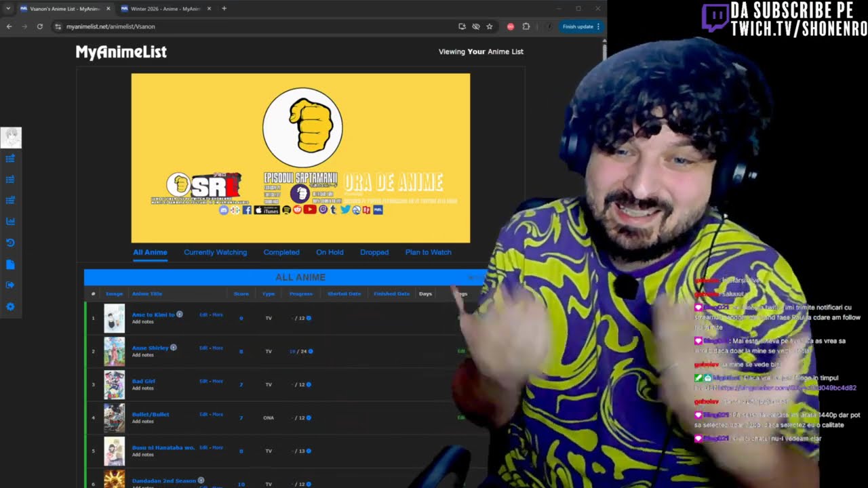The image size is (868, 488).
Task: Click the first list icon below the sidebar avatar
Action: click(10, 159)
